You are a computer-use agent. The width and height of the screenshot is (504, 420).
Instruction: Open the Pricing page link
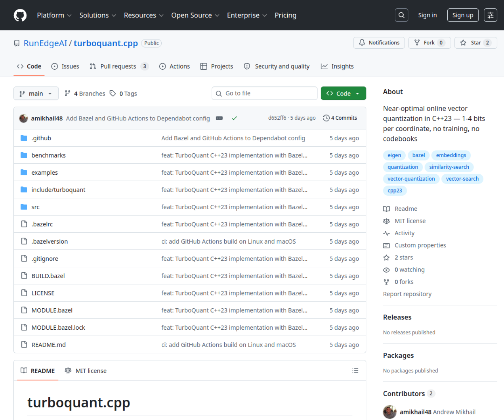[286, 15]
